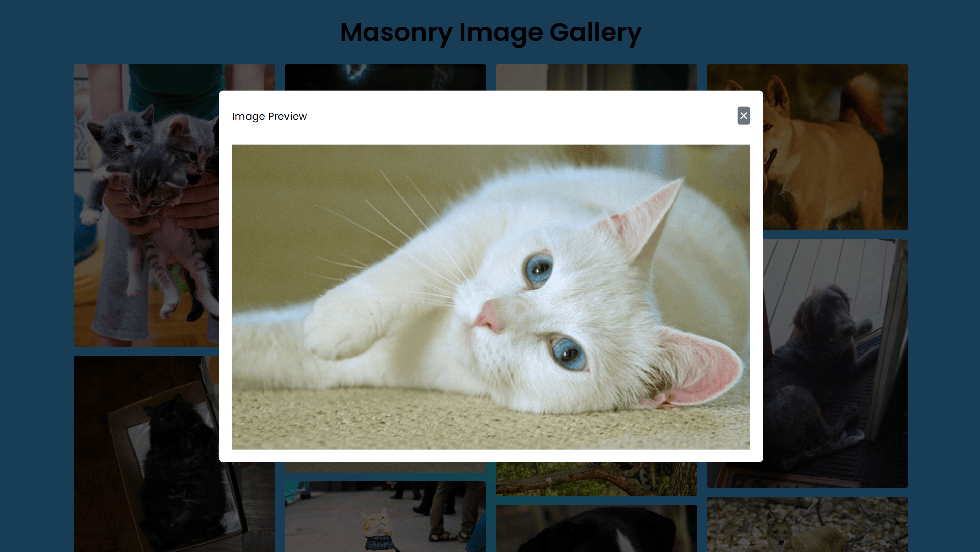The width and height of the screenshot is (980, 552).
Task: Open the tree branch thumbnail below modal
Action: pyautogui.click(x=596, y=479)
